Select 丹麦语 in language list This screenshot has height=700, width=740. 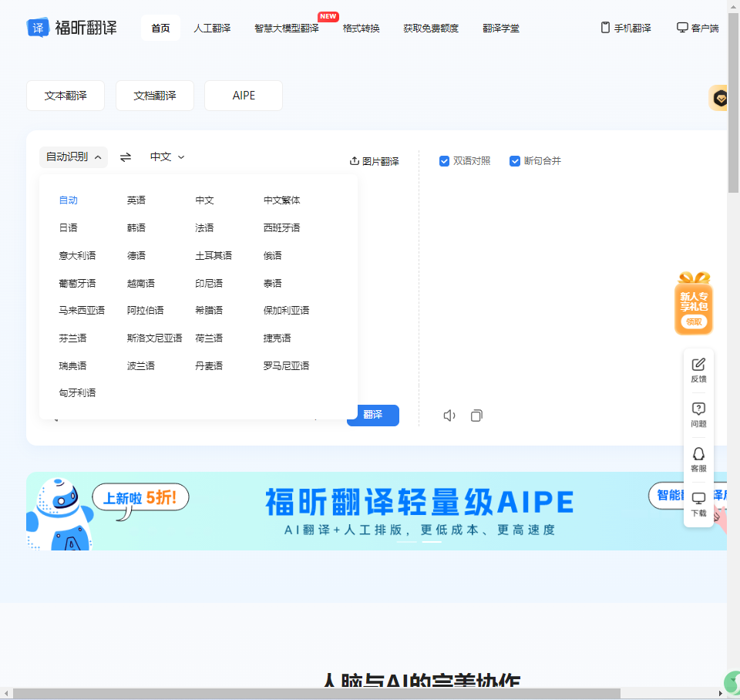[x=209, y=366]
